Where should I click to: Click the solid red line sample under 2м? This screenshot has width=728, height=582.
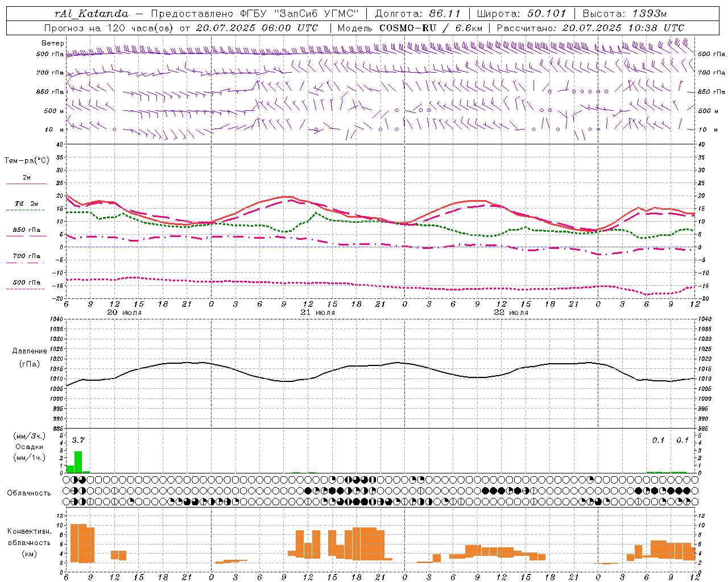[26, 184]
